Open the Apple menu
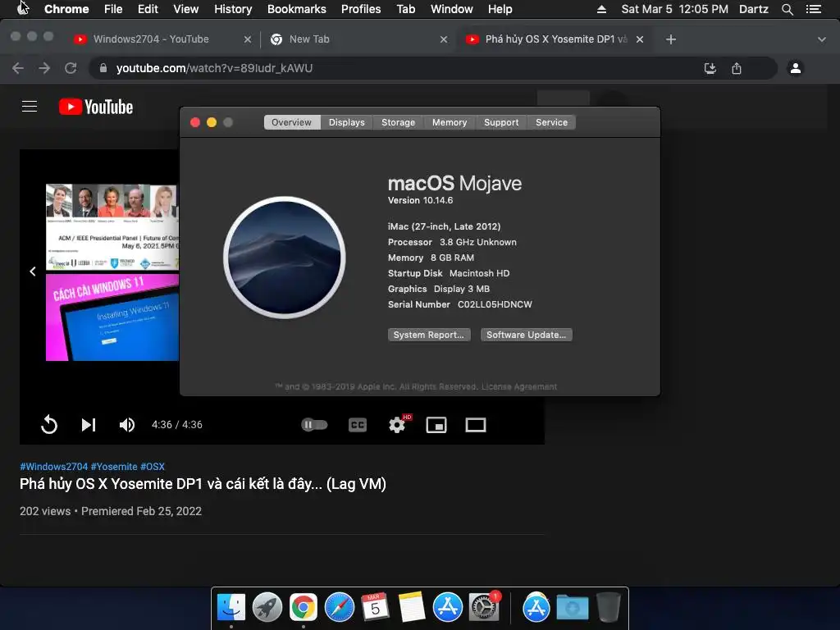Image resolution: width=840 pixels, height=630 pixels. (22, 8)
